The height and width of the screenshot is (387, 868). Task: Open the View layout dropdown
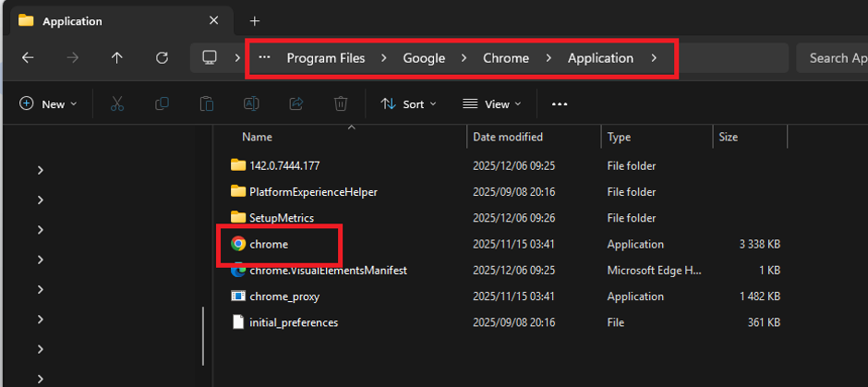tap(492, 104)
